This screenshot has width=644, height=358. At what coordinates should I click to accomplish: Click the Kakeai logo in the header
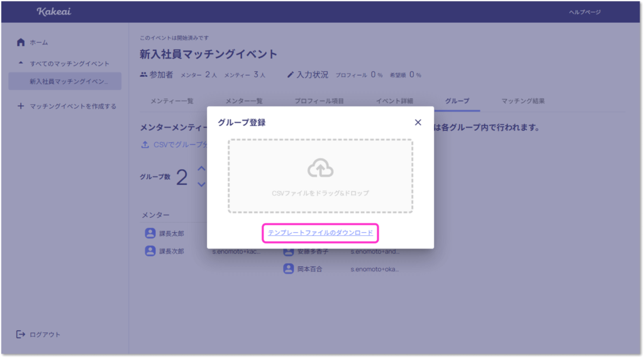coord(55,12)
